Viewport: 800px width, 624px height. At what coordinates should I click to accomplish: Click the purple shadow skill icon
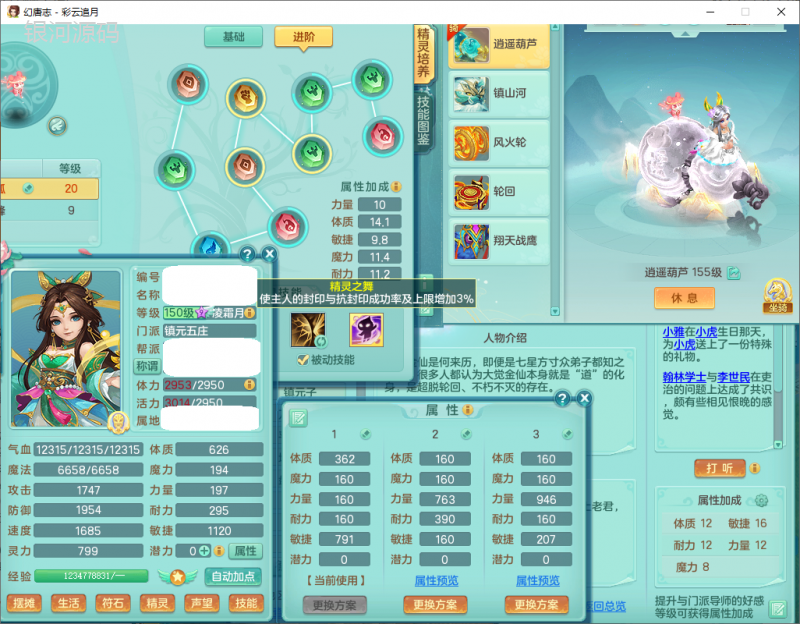click(365, 329)
